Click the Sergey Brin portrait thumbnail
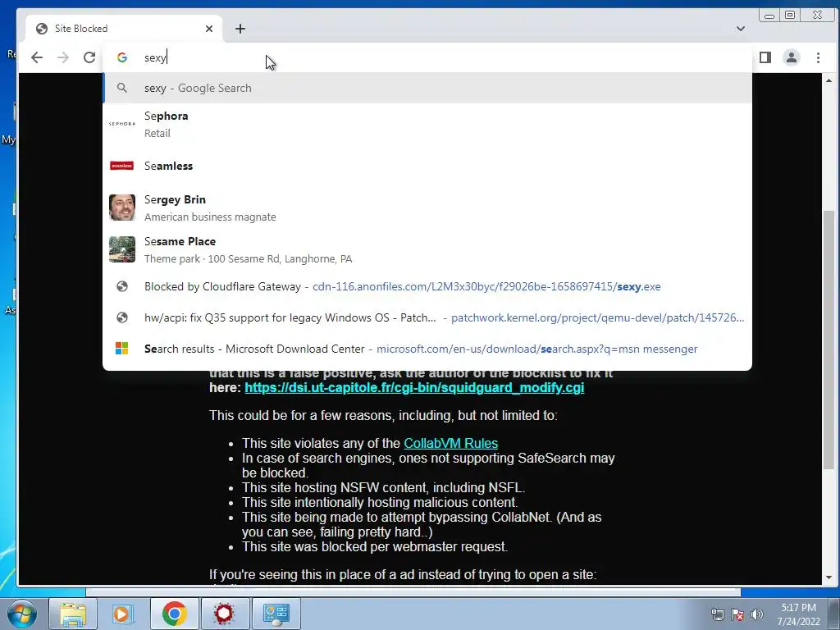Screen dimensions: 840x630 [122, 208]
